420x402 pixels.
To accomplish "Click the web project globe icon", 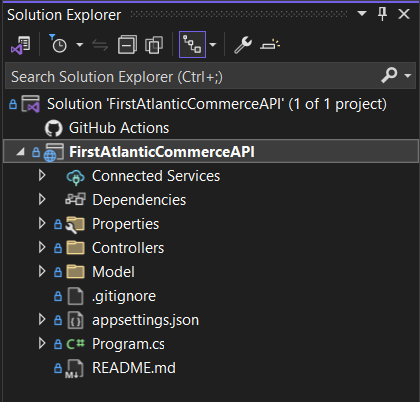I will pyautogui.click(x=53, y=153).
